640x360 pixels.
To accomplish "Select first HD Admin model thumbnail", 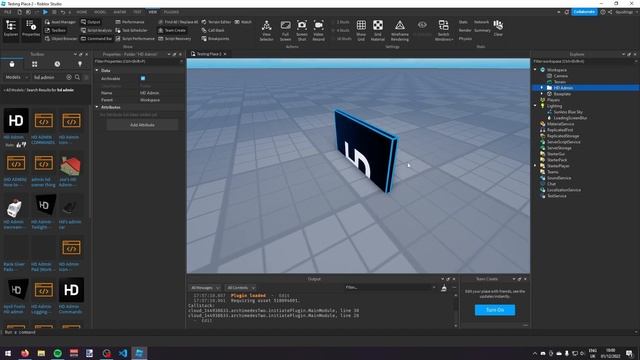I will [x=16, y=121].
